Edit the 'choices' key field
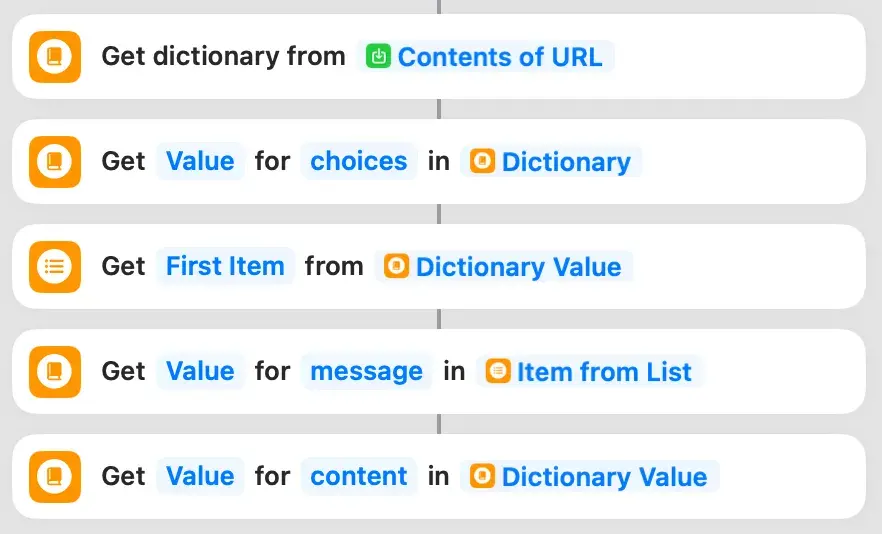Screen dimensions: 882x534 359,162
